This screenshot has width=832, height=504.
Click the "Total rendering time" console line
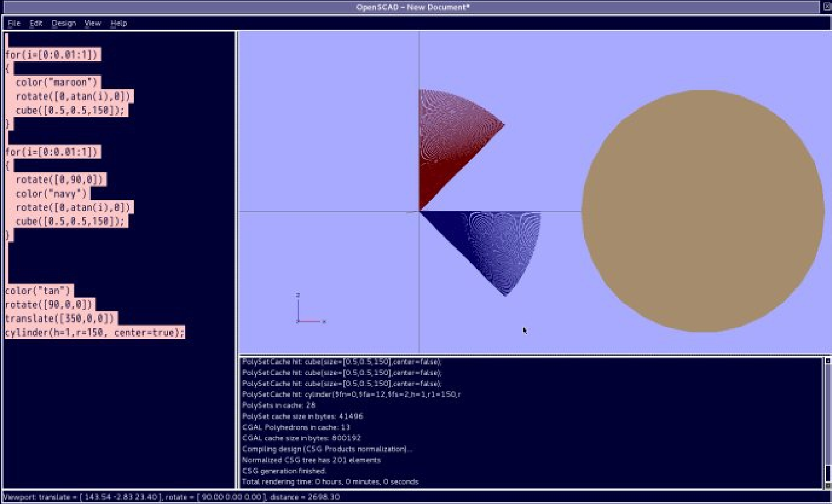330,482
